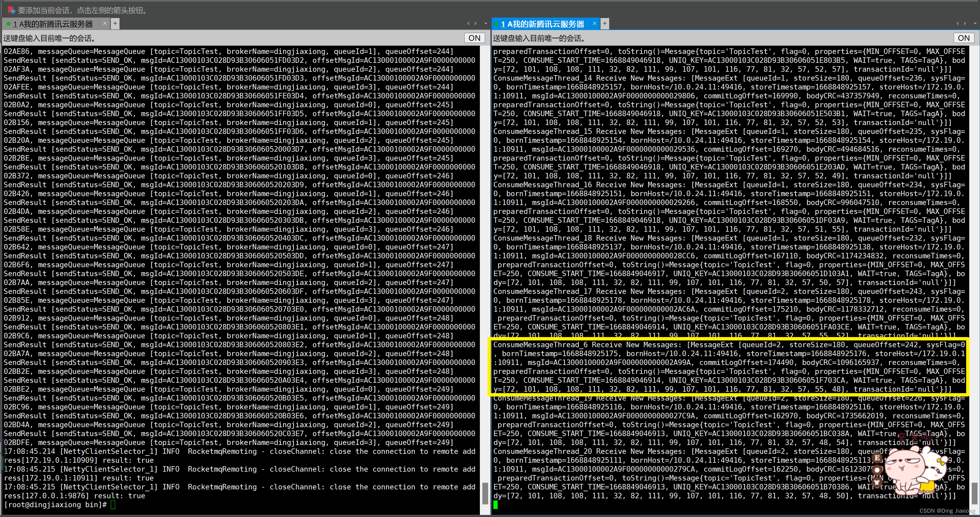Click the left terminal vertical scrollbar thumb
Screen dimensions: 980x517
485,493
